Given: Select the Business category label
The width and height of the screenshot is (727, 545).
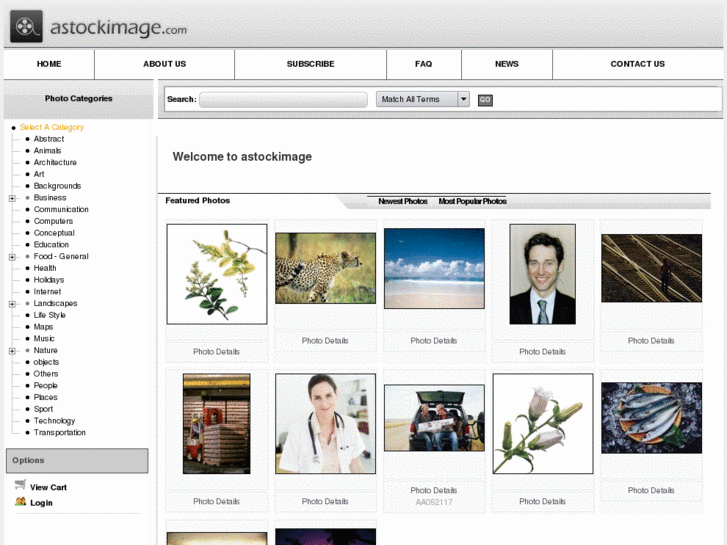Looking at the screenshot, I should click(x=50, y=198).
